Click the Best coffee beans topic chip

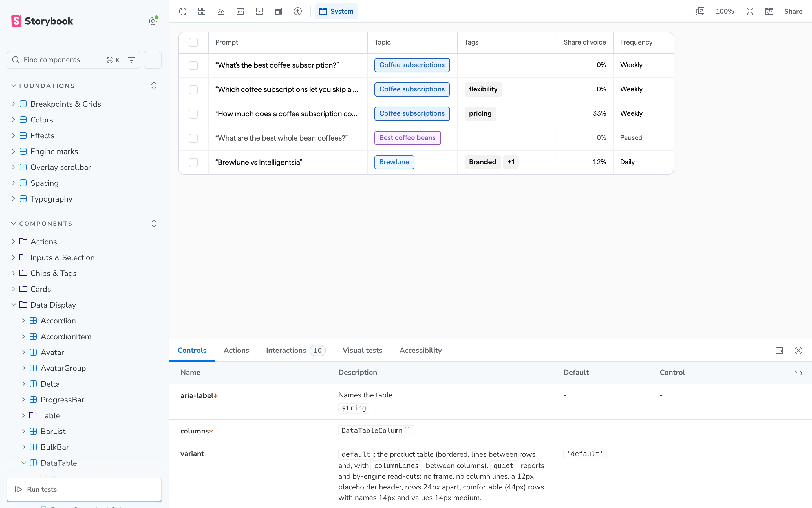coord(407,138)
